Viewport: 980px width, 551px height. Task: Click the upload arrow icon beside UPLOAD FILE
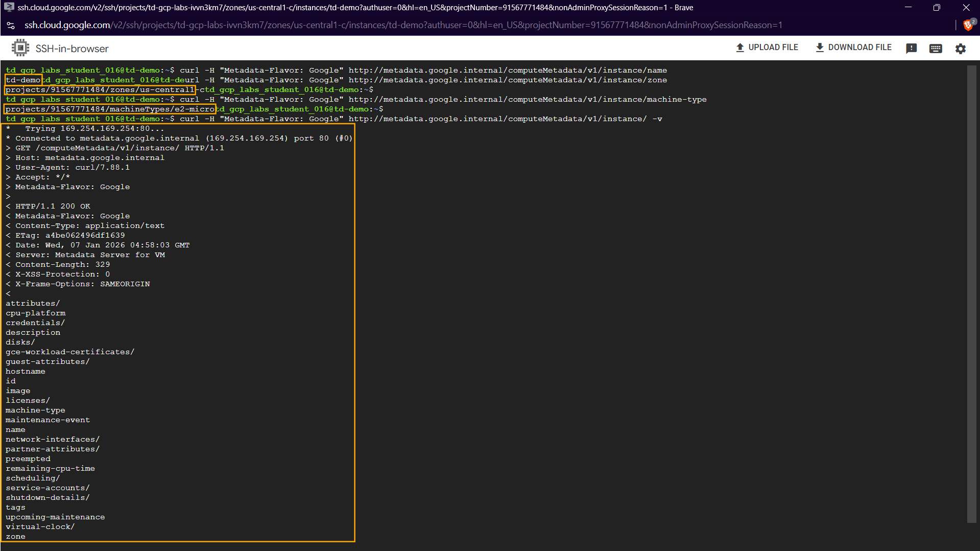pyautogui.click(x=739, y=47)
